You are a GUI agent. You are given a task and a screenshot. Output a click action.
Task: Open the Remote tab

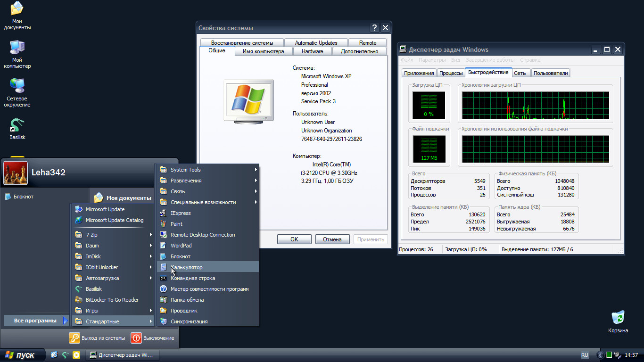368,42
